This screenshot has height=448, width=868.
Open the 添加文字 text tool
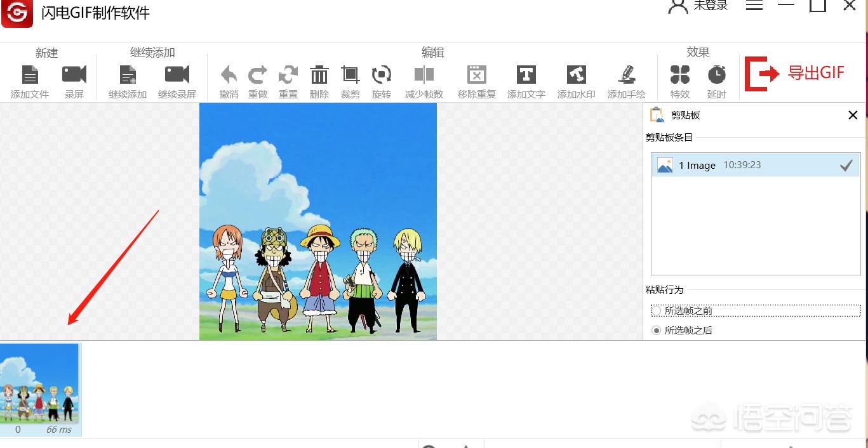(526, 76)
